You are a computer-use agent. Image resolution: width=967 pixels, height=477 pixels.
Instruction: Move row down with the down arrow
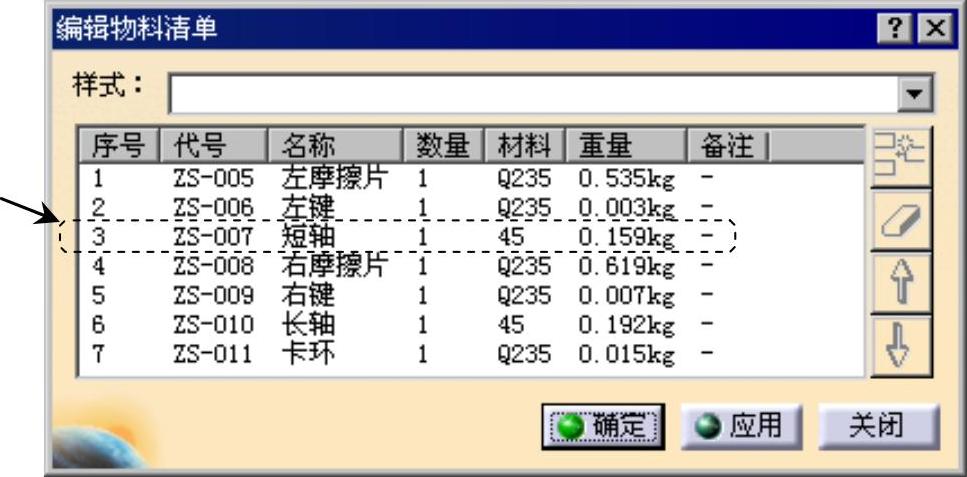pyautogui.click(x=901, y=347)
